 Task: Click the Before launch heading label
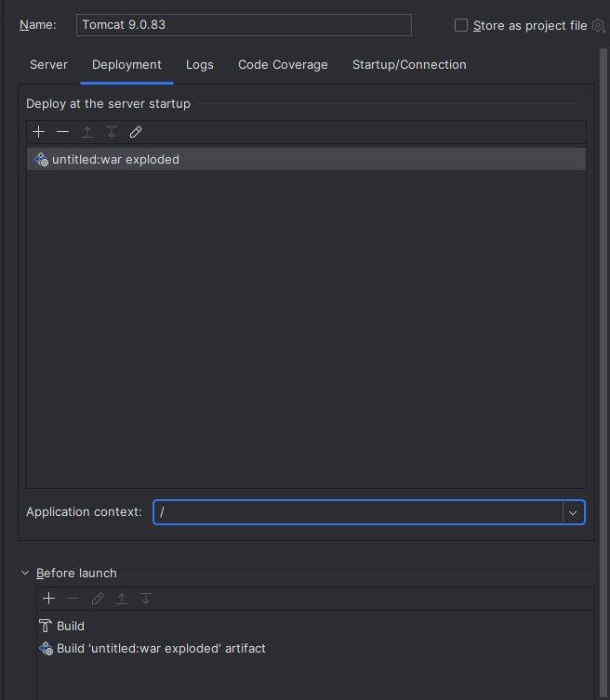click(x=76, y=574)
